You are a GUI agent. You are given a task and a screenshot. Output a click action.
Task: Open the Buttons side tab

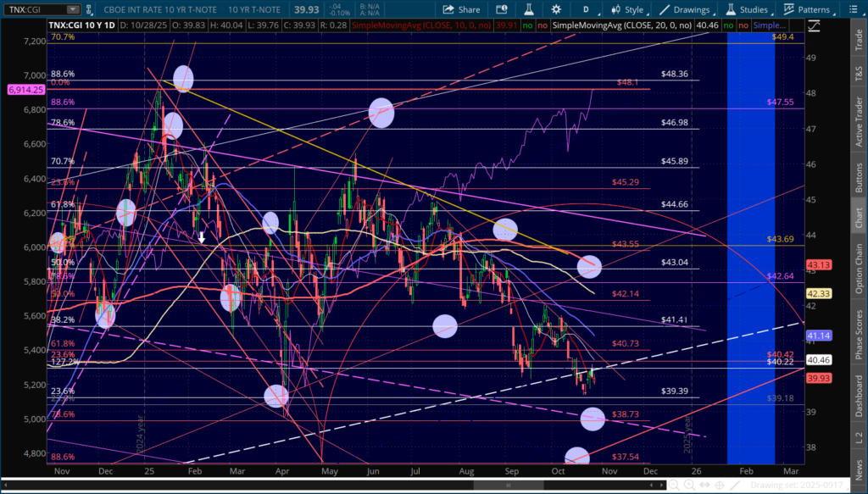[x=859, y=178]
